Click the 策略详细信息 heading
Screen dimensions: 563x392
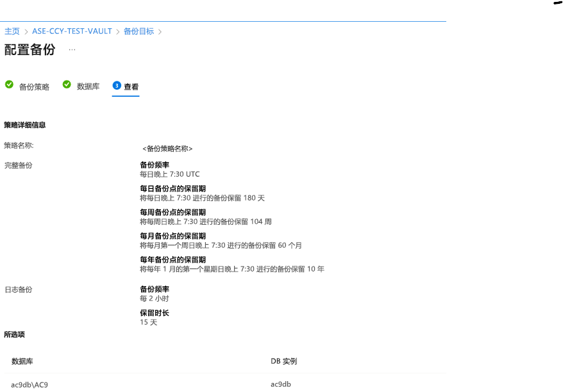(x=25, y=125)
